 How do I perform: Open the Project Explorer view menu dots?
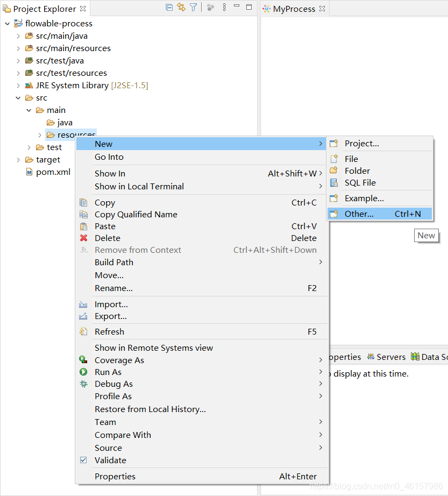click(224, 6)
